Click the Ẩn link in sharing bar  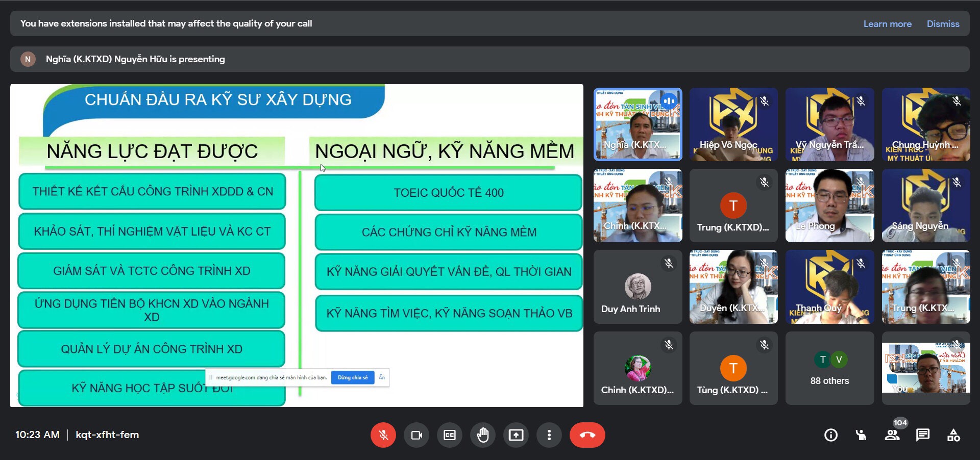click(x=382, y=377)
